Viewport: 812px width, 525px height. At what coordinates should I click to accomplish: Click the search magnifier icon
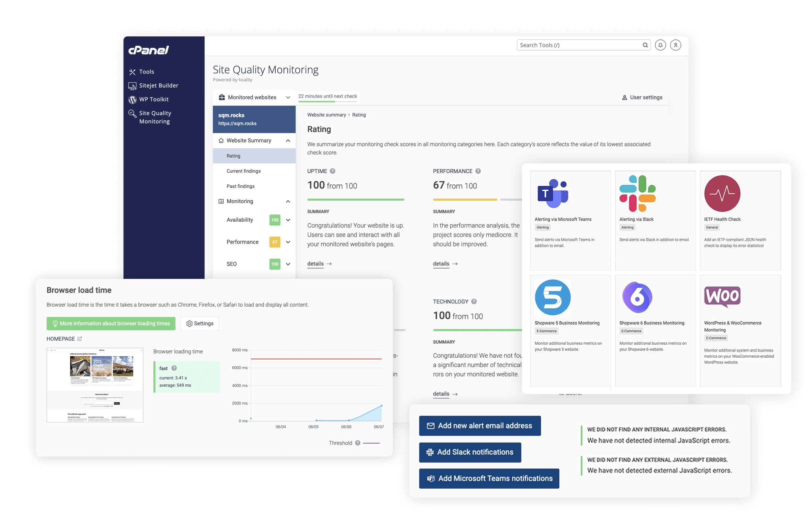pos(645,45)
